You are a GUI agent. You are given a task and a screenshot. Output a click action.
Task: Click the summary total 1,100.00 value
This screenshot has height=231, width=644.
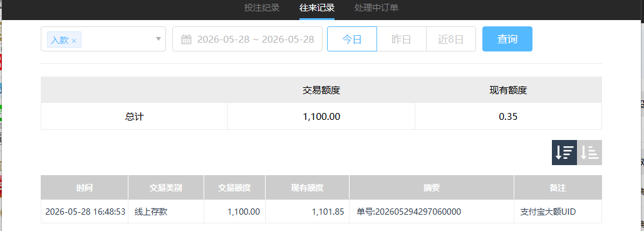point(321,117)
